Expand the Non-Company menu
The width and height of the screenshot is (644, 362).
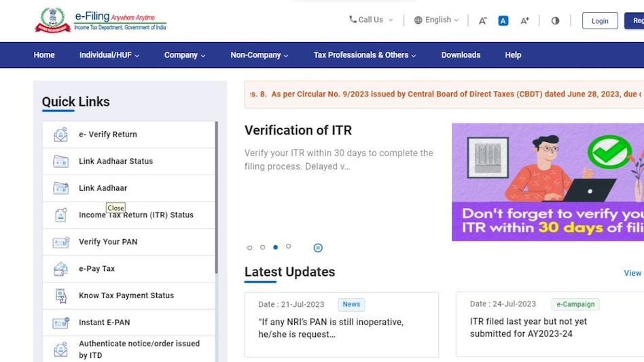point(259,55)
